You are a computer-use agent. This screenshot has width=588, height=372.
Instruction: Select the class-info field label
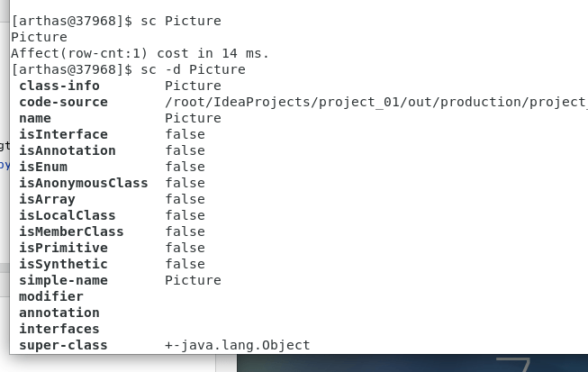(x=59, y=86)
